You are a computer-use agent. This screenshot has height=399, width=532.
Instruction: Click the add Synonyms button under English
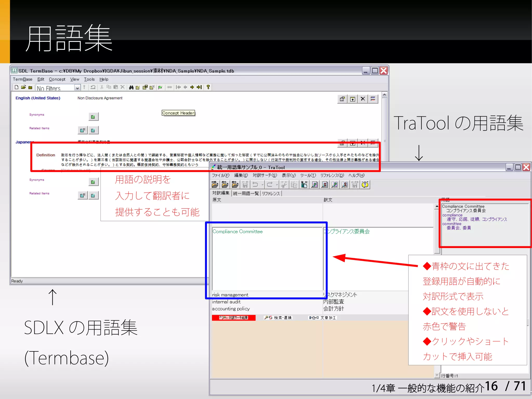coord(93,117)
